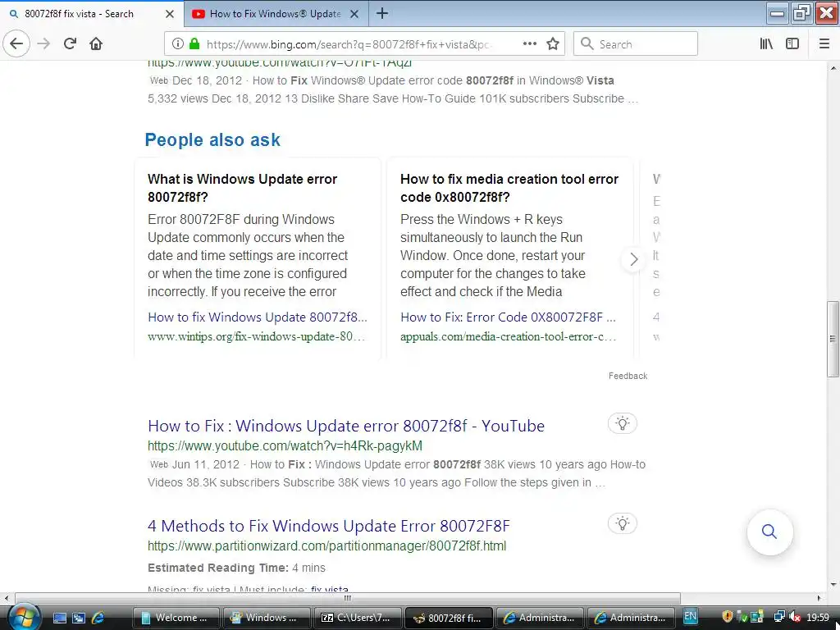Click the floating round search button
Screen dimensions: 840x630
pos(769,532)
